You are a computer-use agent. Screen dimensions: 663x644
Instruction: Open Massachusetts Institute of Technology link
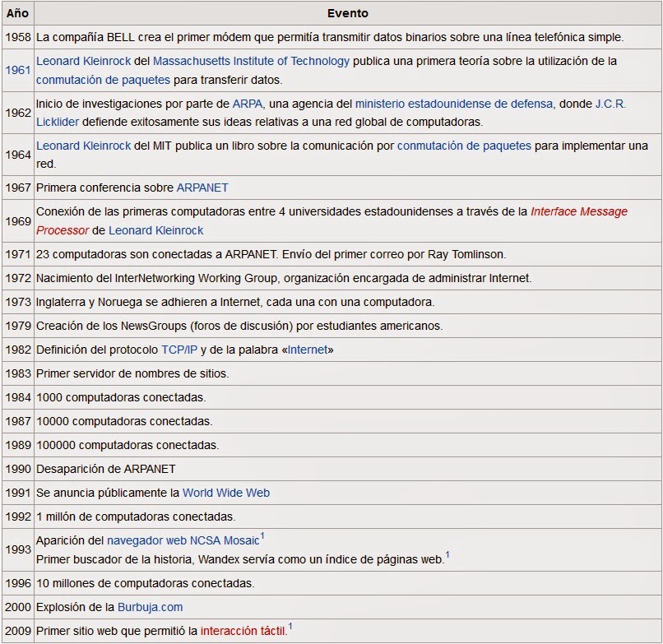pos(251,62)
